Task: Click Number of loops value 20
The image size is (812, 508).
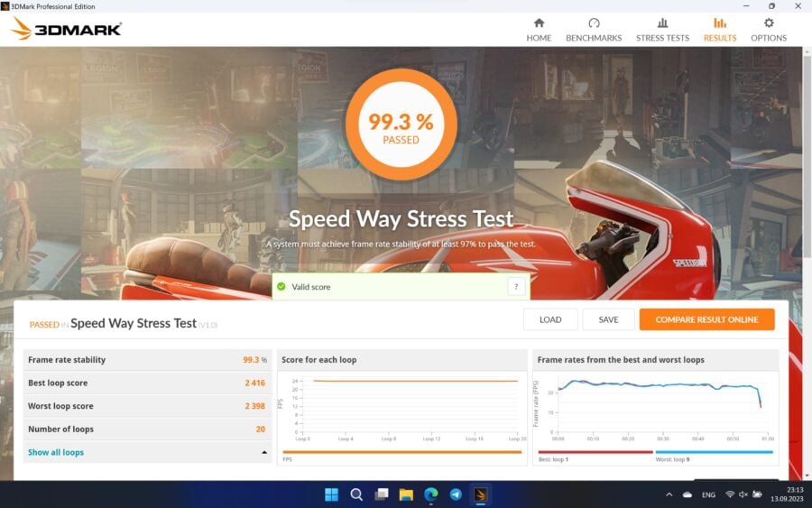Action: (261, 429)
